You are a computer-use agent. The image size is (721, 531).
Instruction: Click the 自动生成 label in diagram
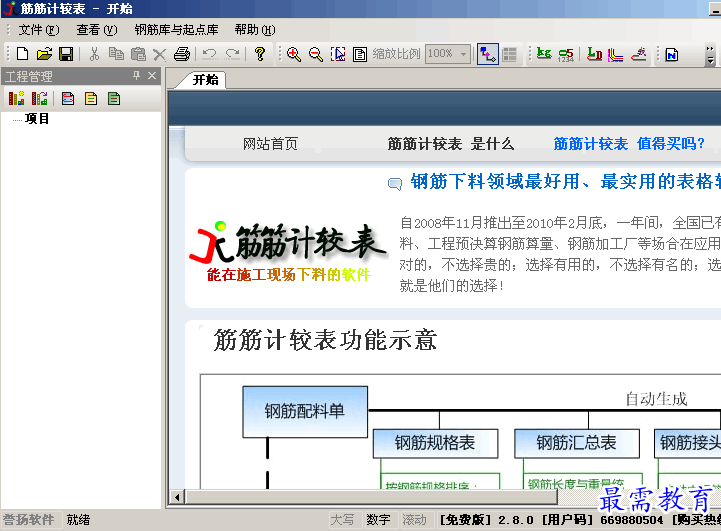coord(656,399)
